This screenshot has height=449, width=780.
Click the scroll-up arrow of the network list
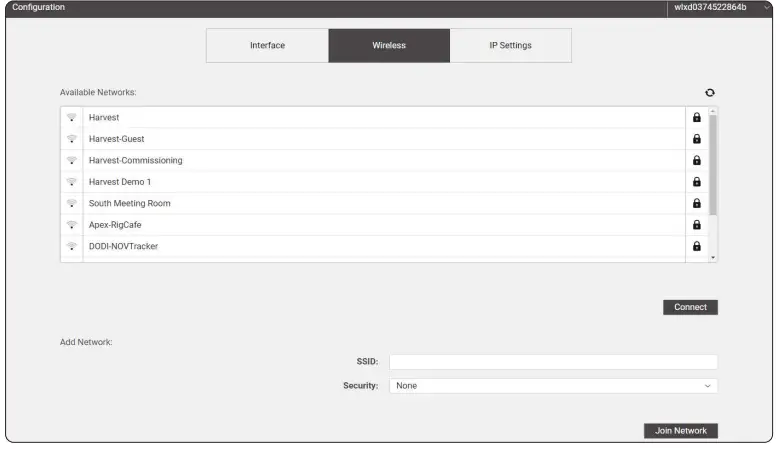tap(713, 111)
